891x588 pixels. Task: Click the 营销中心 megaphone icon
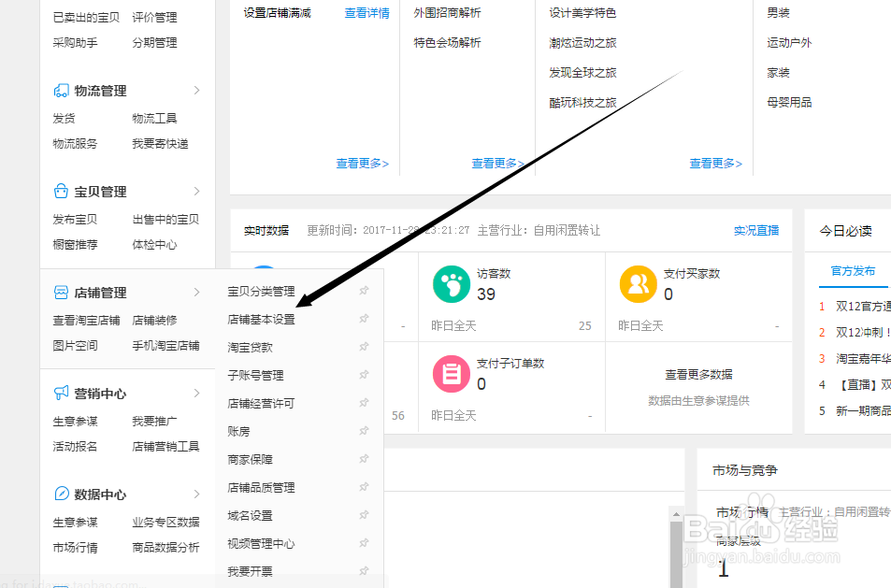[61, 394]
